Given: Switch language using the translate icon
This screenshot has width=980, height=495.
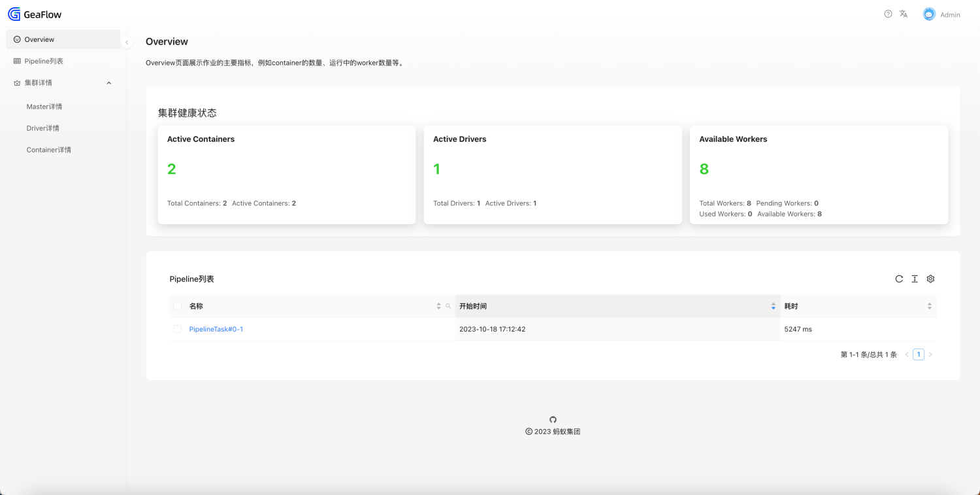Looking at the screenshot, I should (904, 13).
